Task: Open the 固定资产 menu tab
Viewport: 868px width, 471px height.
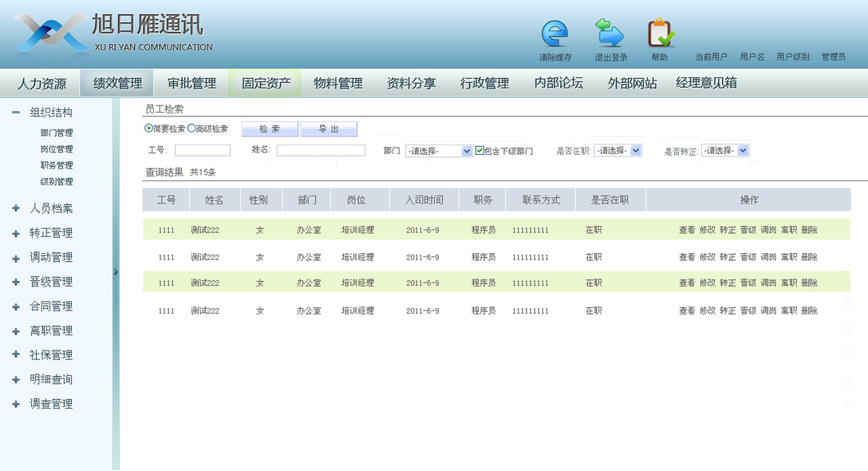Action: pyautogui.click(x=266, y=83)
